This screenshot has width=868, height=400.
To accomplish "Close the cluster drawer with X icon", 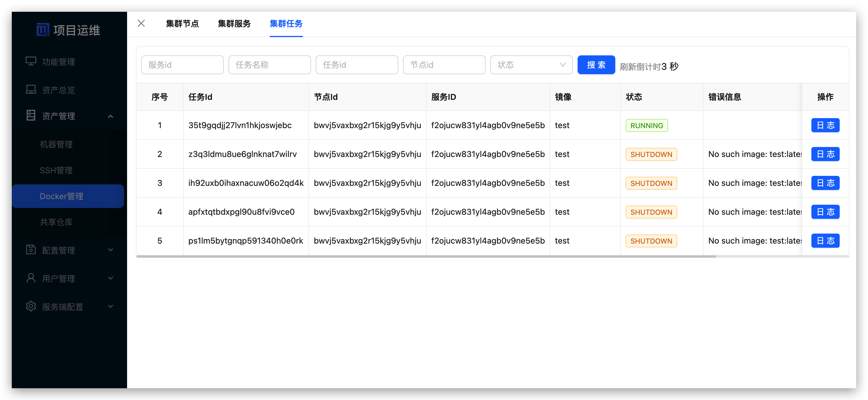I will click(x=141, y=23).
